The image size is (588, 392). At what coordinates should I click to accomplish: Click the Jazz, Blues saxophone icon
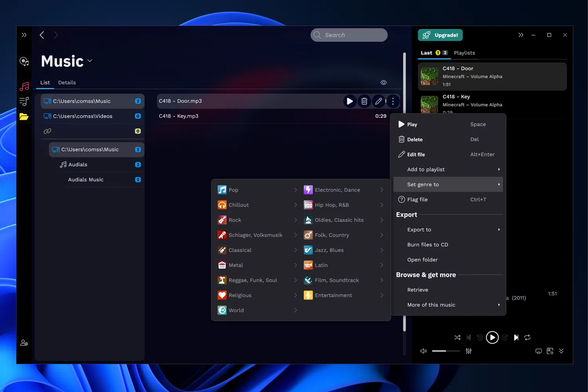(308, 250)
